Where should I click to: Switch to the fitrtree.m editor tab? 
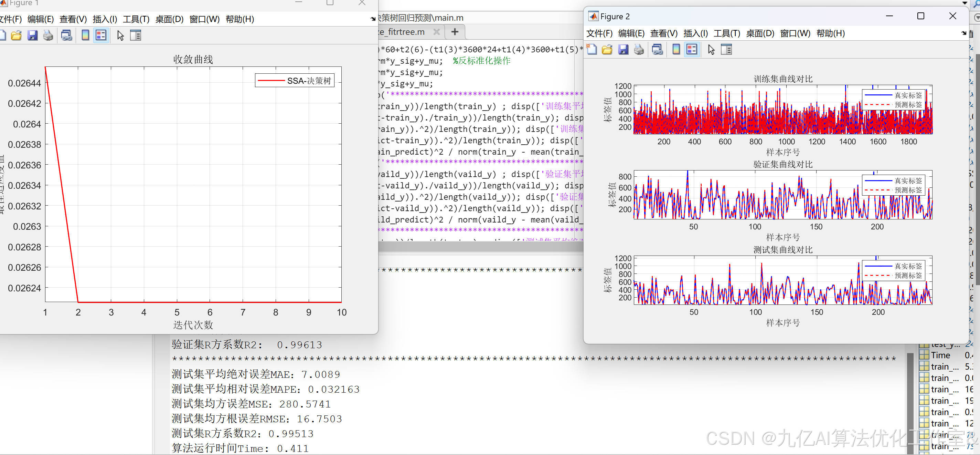point(403,32)
